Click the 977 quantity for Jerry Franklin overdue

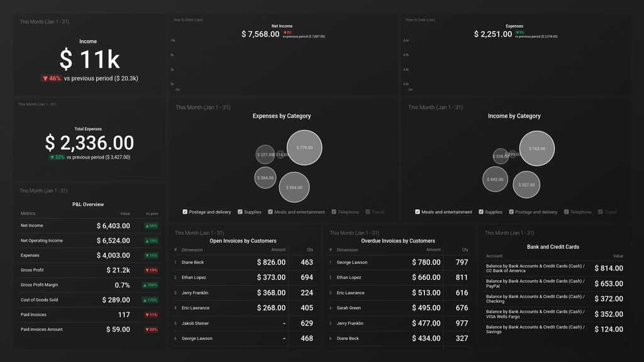click(462, 323)
